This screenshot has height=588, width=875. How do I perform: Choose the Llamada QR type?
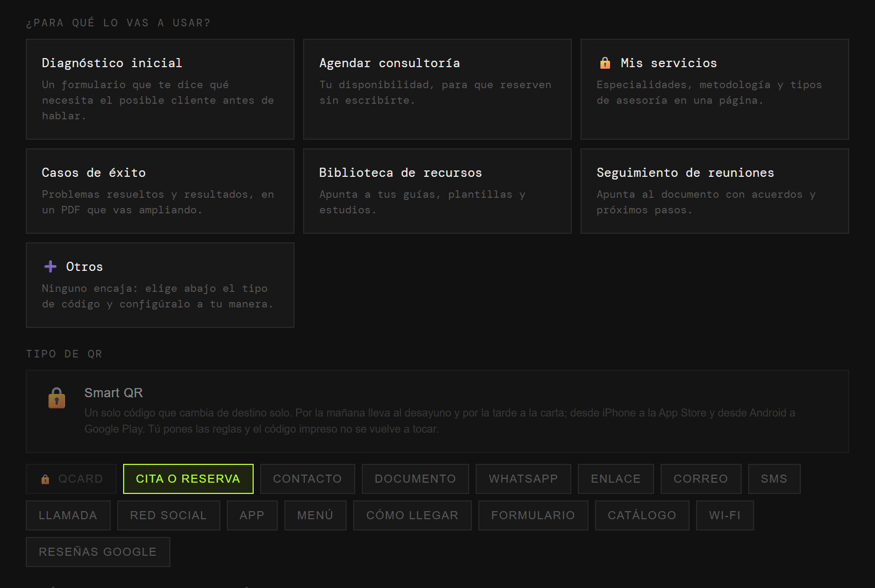click(x=68, y=515)
